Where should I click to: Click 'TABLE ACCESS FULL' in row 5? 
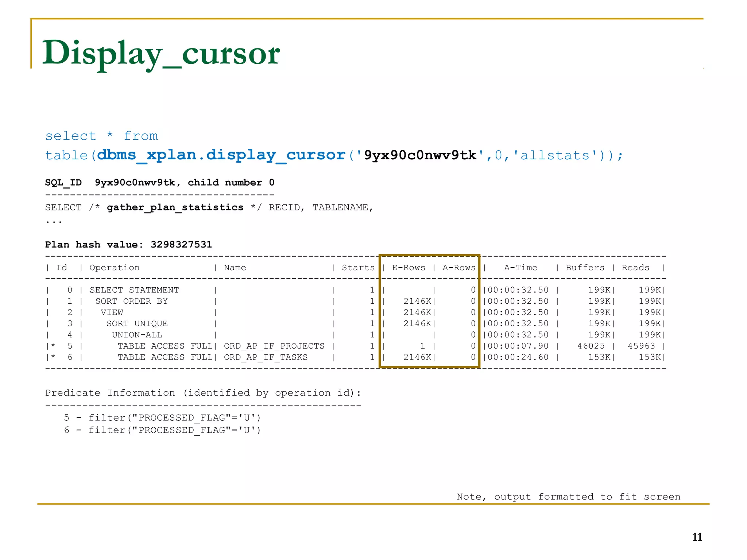(165, 346)
